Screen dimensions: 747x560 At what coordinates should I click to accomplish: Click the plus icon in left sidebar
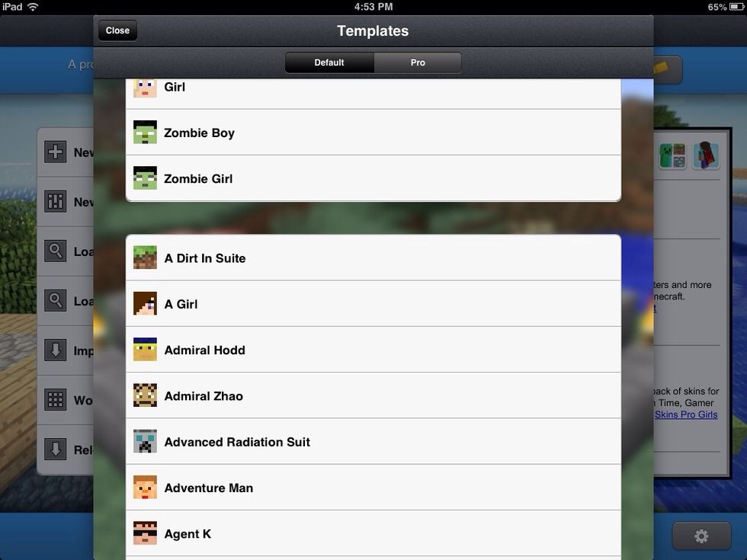coord(55,152)
